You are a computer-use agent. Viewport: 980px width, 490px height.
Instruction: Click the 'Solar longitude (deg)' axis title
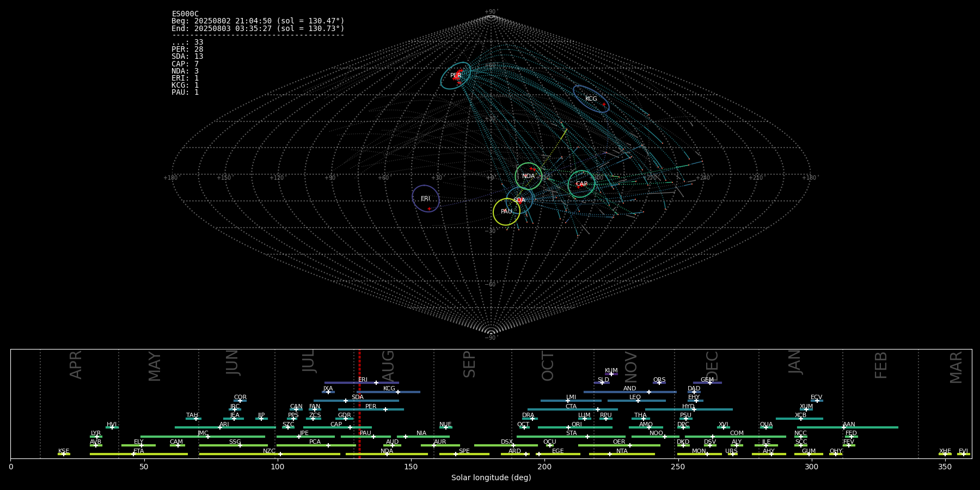491,477
